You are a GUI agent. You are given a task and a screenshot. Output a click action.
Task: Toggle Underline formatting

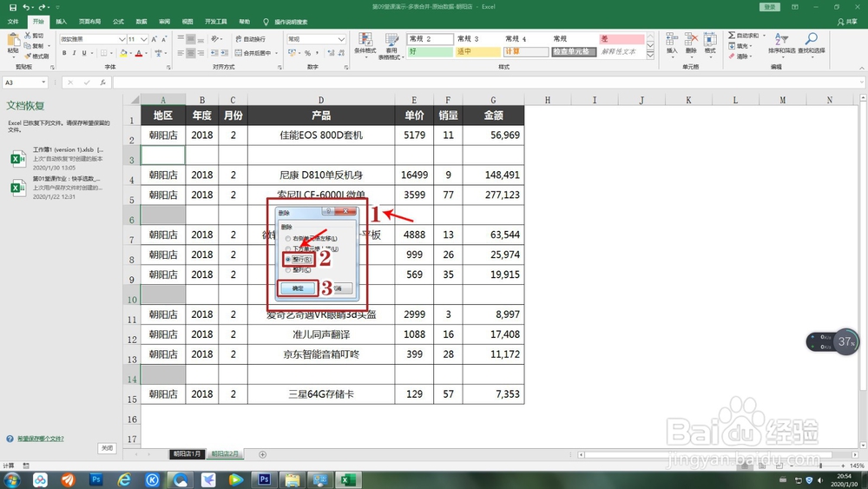click(84, 53)
